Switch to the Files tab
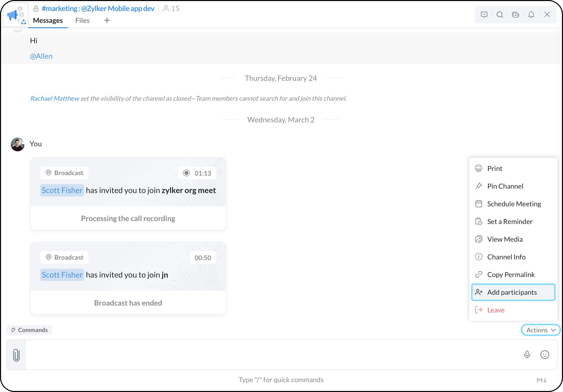563x392 pixels. 82,20
